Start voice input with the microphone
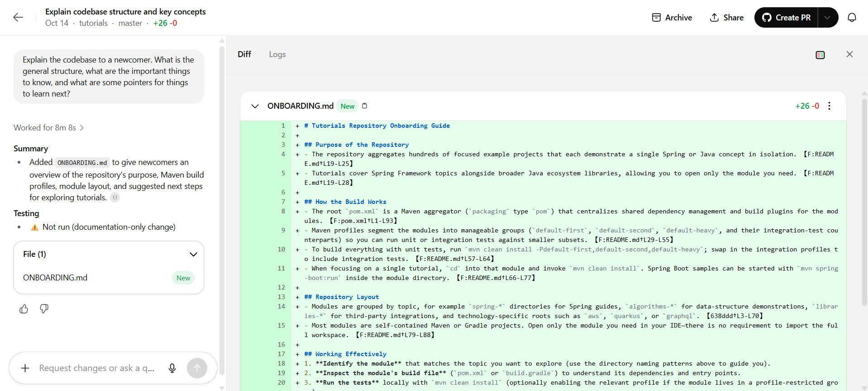 pyautogui.click(x=172, y=368)
